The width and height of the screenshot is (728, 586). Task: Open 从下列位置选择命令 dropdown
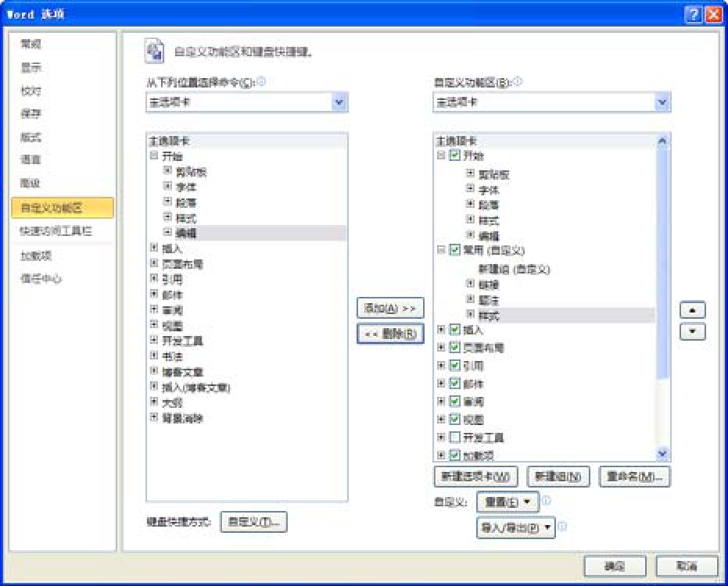tap(339, 102)
